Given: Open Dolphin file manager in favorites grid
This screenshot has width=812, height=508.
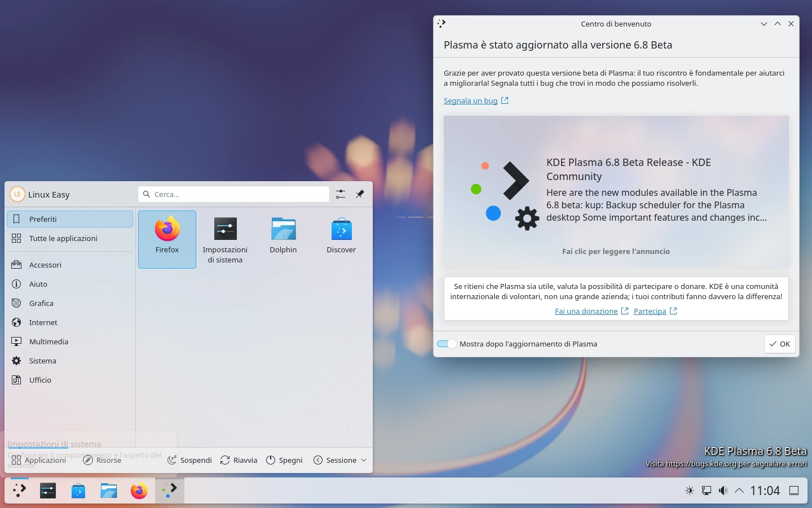Looking at the screenshot, I should click(x=283, y=239).
